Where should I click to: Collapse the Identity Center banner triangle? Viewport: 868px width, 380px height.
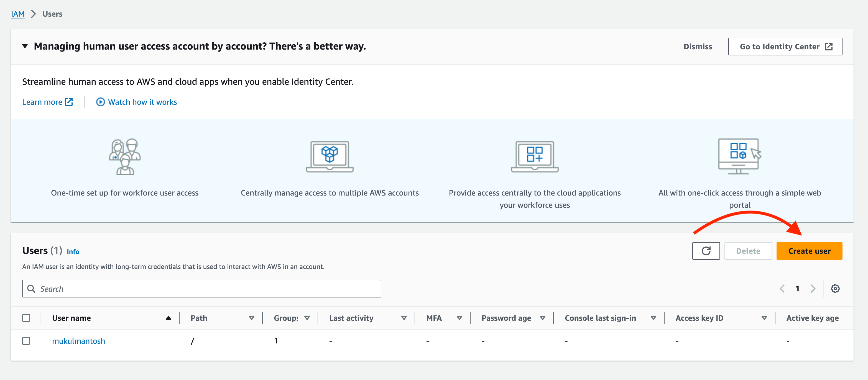point(25,46)
